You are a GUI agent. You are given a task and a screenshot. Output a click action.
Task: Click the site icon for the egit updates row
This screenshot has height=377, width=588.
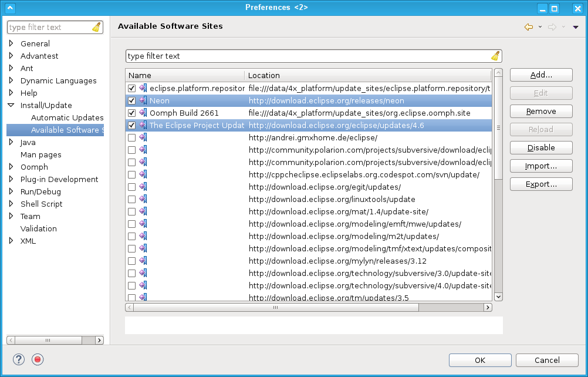pos(143,186)
